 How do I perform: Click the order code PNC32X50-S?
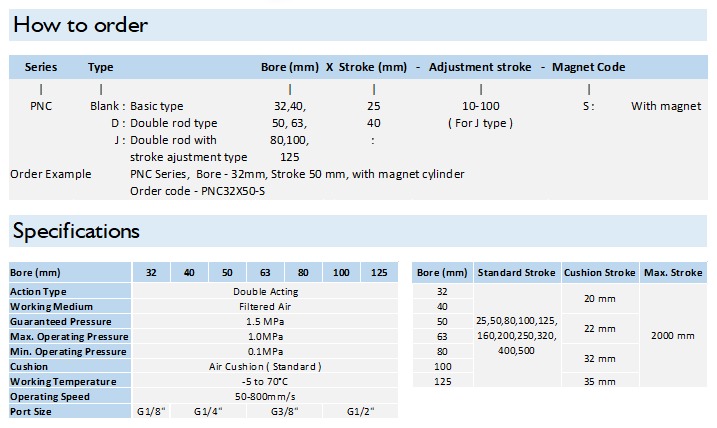tap(233, 191)
